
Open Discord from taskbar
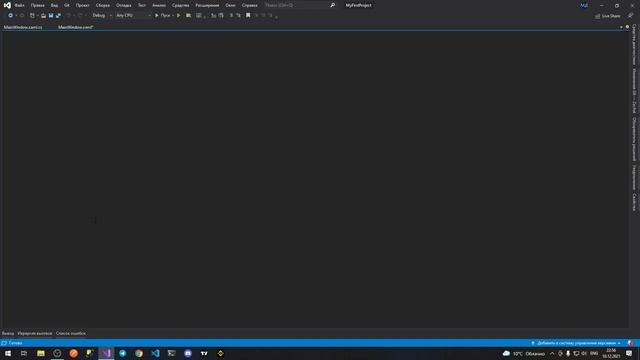188,353
